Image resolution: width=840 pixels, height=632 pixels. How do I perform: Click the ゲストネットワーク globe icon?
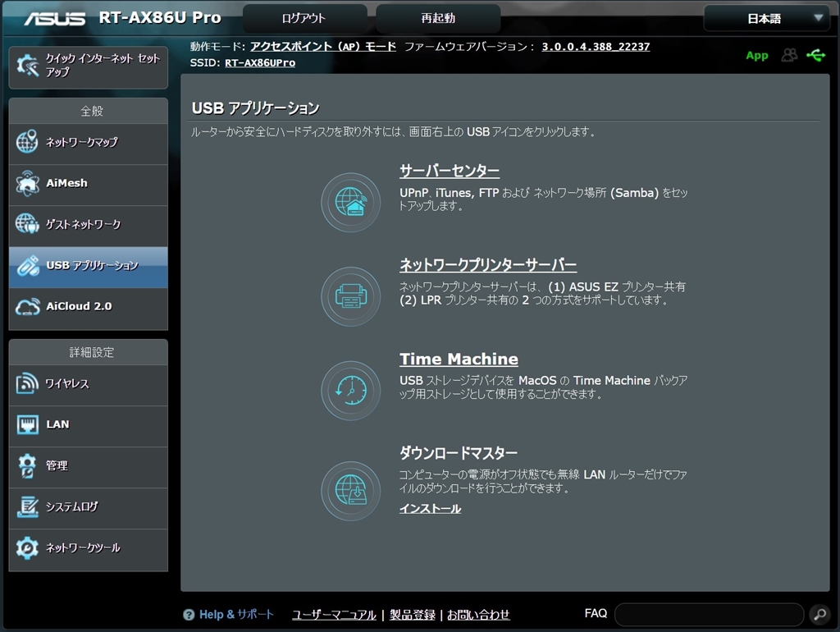[27, 223]
